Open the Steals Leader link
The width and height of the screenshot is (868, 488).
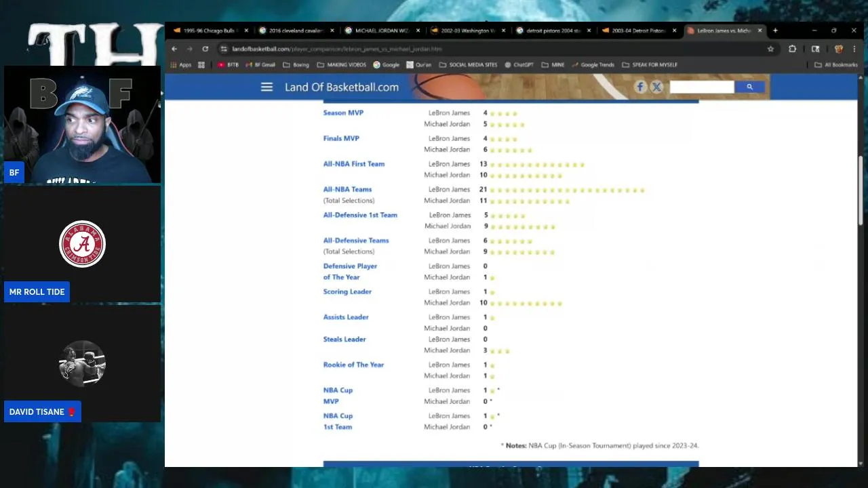point(344,339)
